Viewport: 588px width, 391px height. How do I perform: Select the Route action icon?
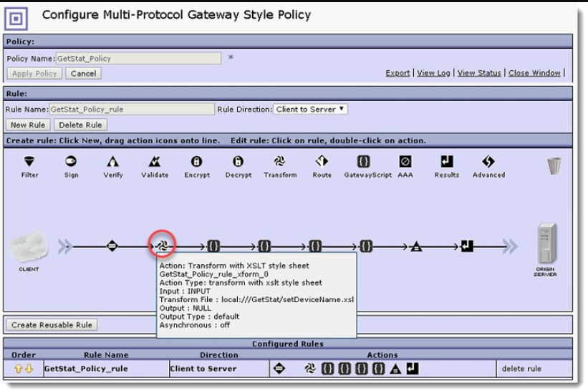point(322,162)
